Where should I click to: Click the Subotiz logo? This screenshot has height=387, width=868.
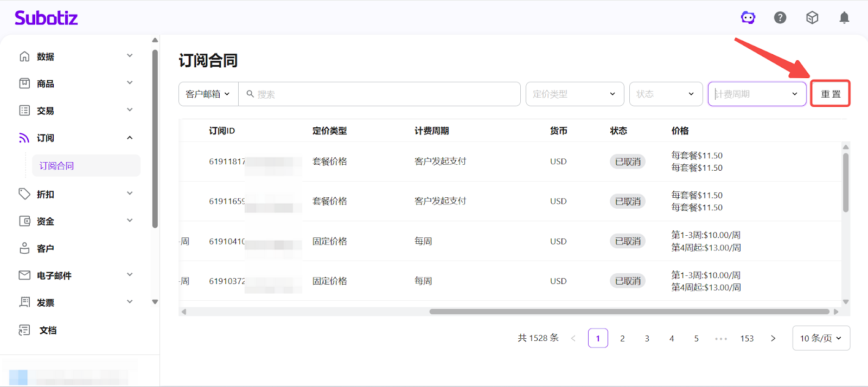click(46, 18)
